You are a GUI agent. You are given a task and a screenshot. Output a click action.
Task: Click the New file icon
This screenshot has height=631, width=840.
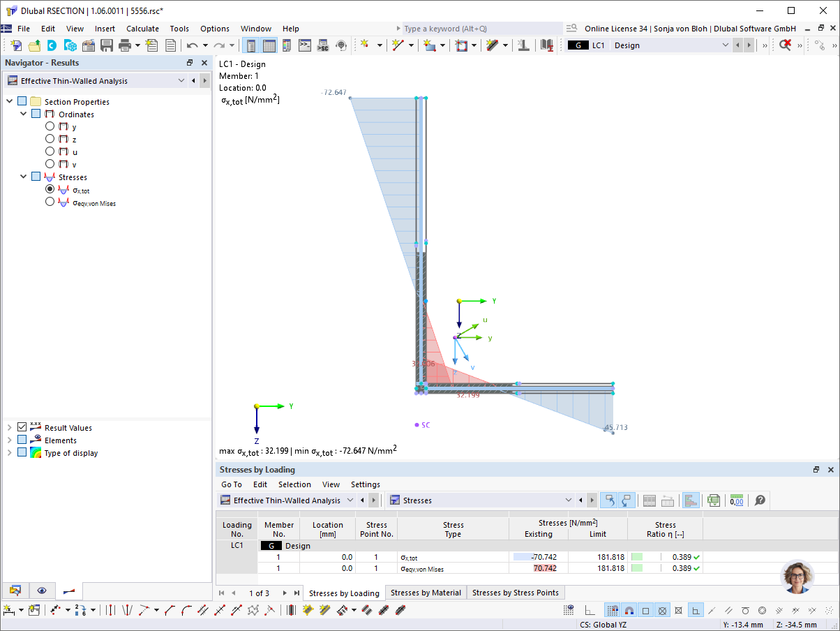point(16,45)
